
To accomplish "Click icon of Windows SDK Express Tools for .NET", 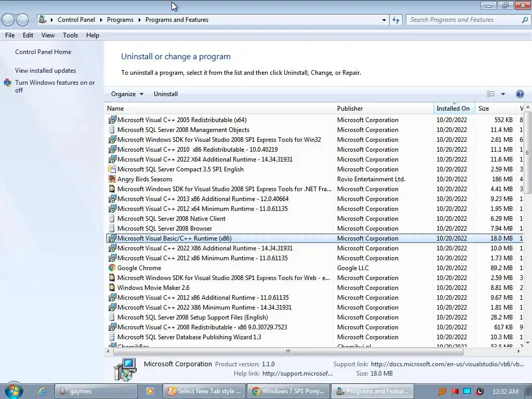I will pos(112,189).
